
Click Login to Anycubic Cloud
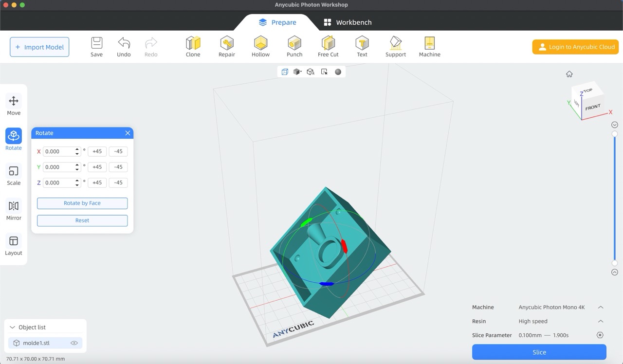(x=575, y=47)
